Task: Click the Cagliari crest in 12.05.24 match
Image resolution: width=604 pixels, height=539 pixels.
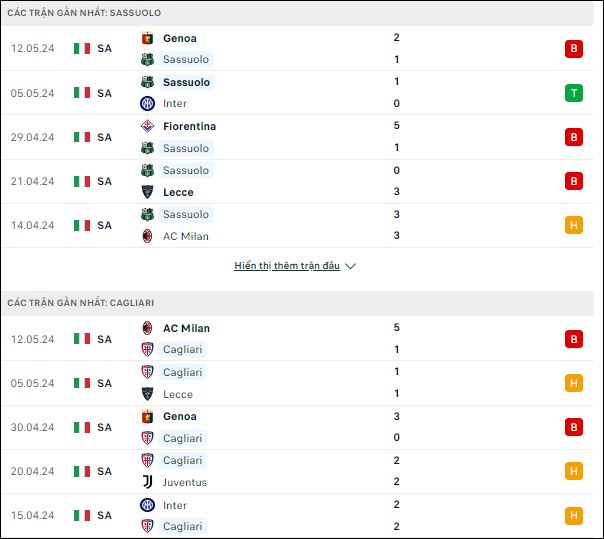Action: [x=147, y=349]
